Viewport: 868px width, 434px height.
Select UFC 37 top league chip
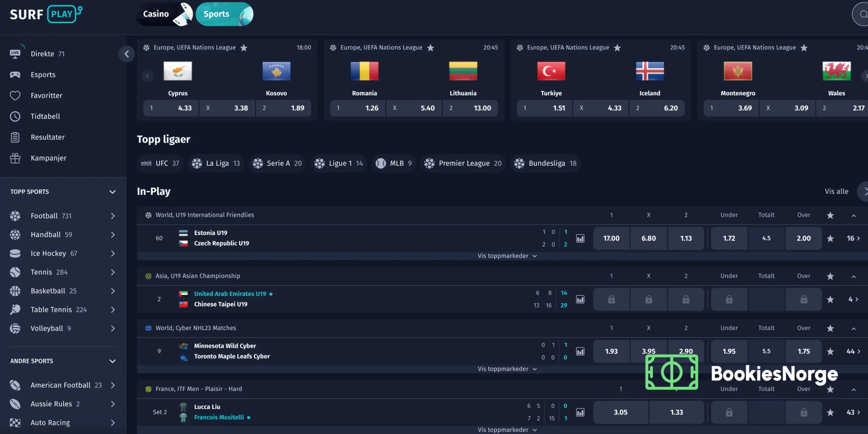click(160, 163)
